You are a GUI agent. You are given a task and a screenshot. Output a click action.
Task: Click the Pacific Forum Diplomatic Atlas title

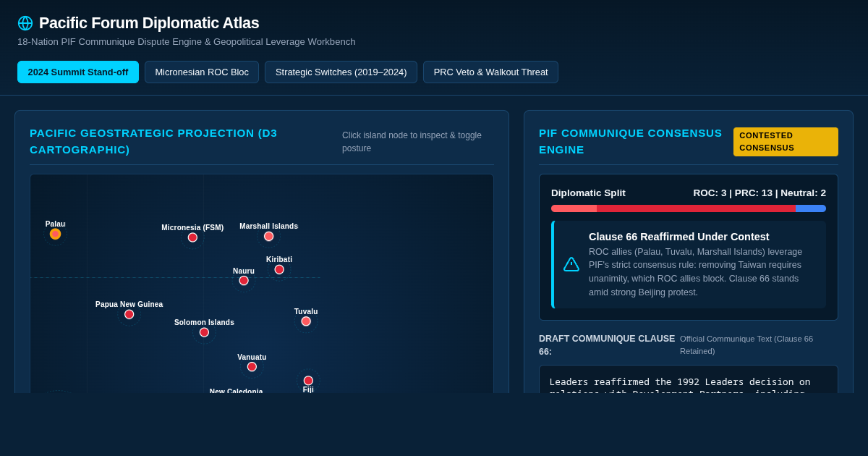(149, 23)
